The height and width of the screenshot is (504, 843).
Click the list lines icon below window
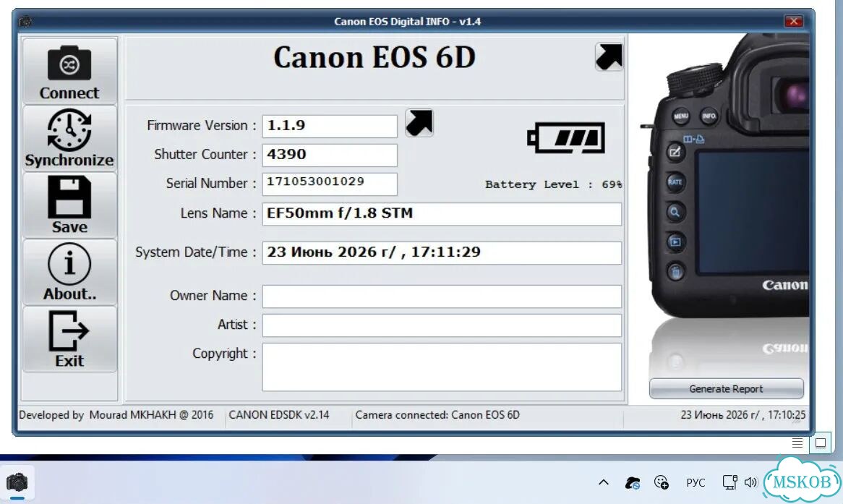click(x=797, y=443)
